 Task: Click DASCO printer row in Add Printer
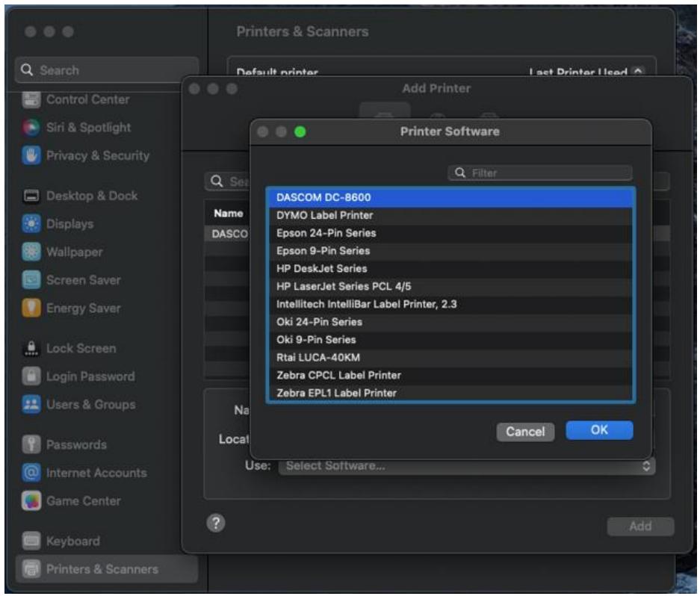[x=228, y=234]
